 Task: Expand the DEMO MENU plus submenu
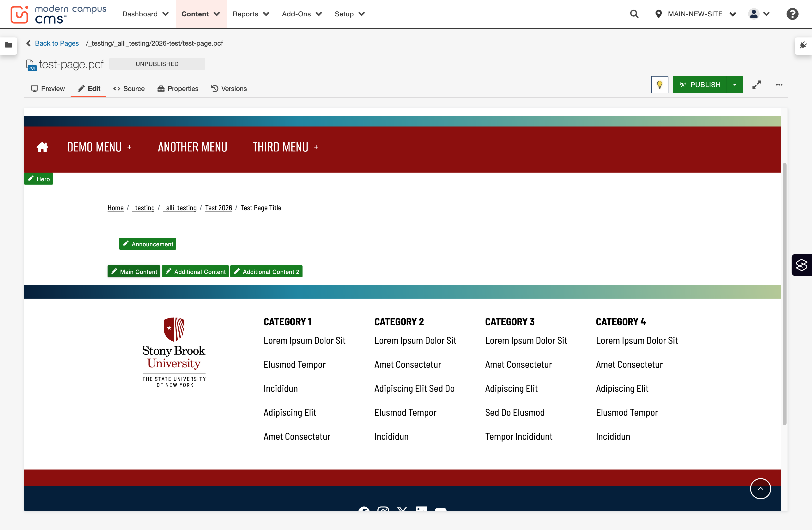click(129, 147)
